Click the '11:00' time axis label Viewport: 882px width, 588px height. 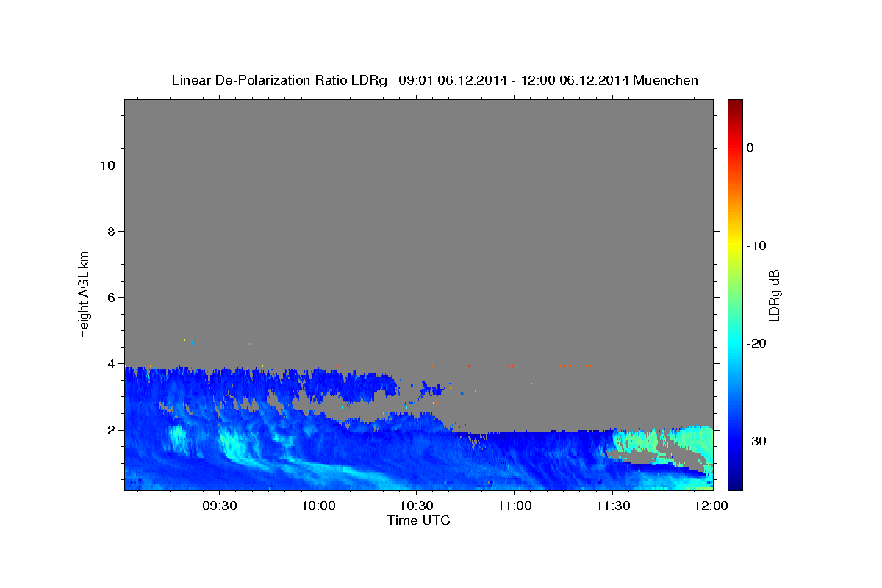(514, 506)
